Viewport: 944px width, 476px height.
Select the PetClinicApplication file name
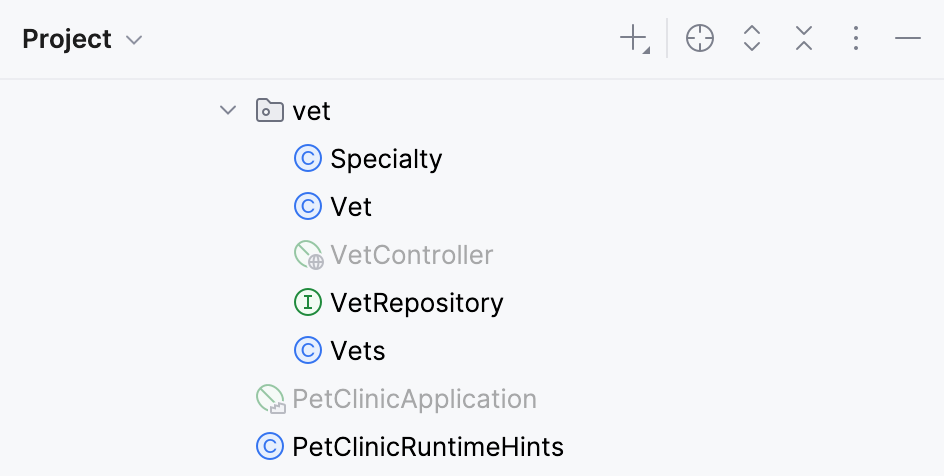coord(414,399)
